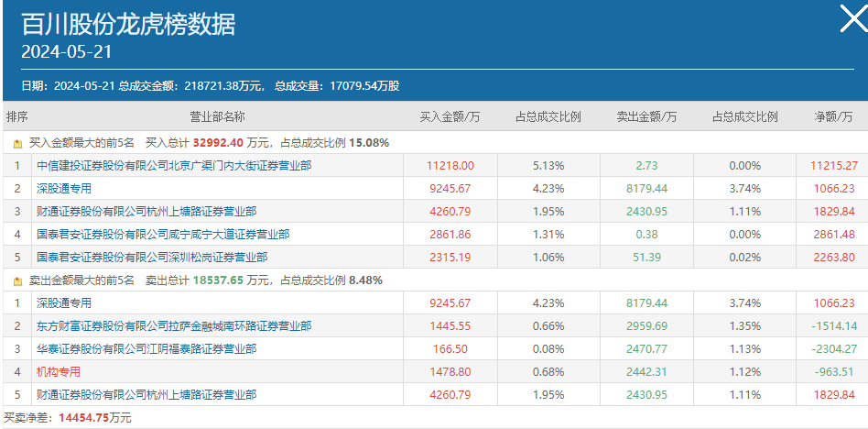Select the percentage 0.02%
This screenshot has height=429, width=868.
(745, 258)
